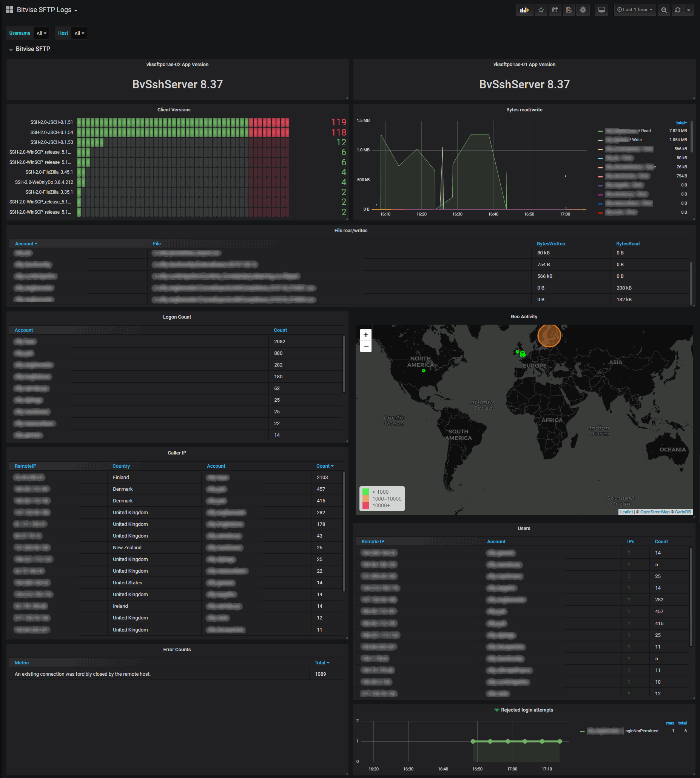Open the Error Counts panel menu

[177, 650]
